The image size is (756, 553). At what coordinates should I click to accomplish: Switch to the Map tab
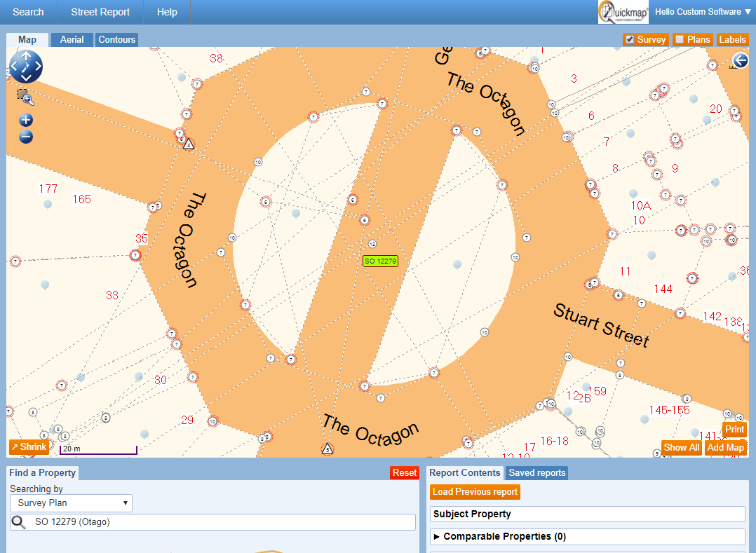pyautogui.click(x=27, y=39)
